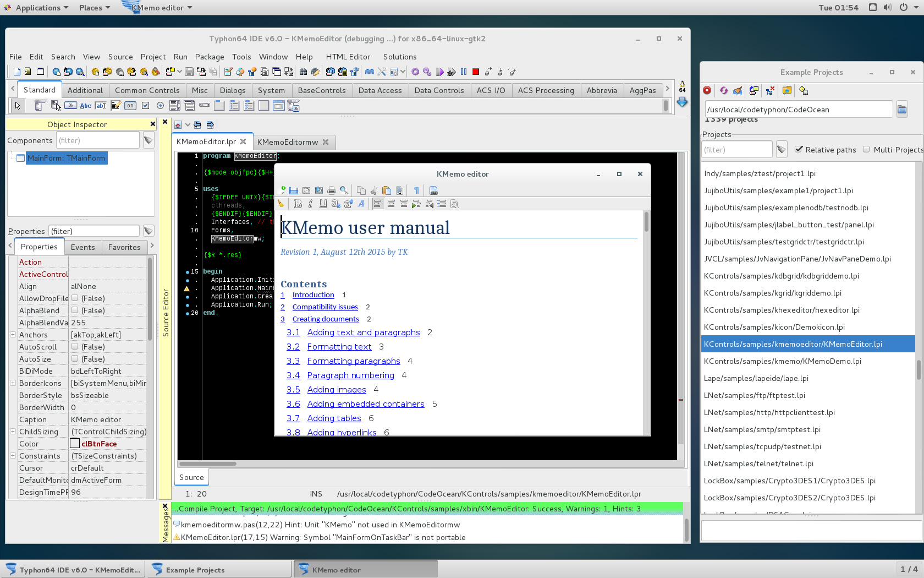
Task: Toggle the Relative paths checkbox
Action: (799, 149)
